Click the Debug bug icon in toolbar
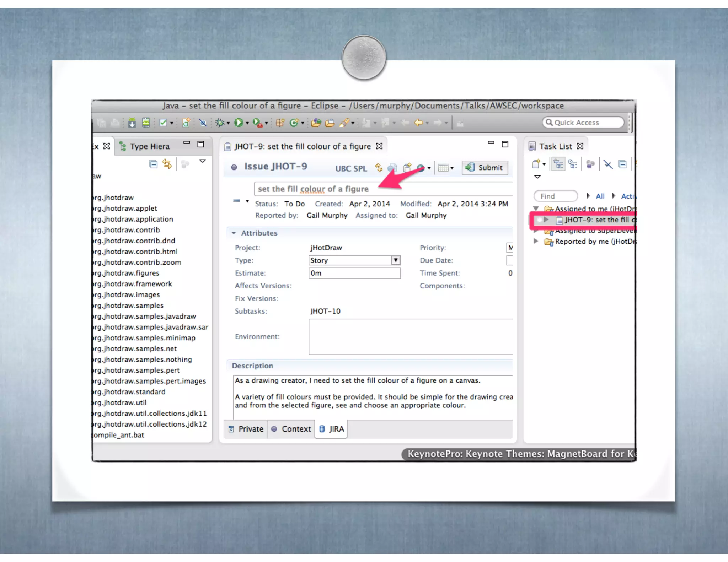This screenshot has width=728, height=562. click(x=220, y=123)
